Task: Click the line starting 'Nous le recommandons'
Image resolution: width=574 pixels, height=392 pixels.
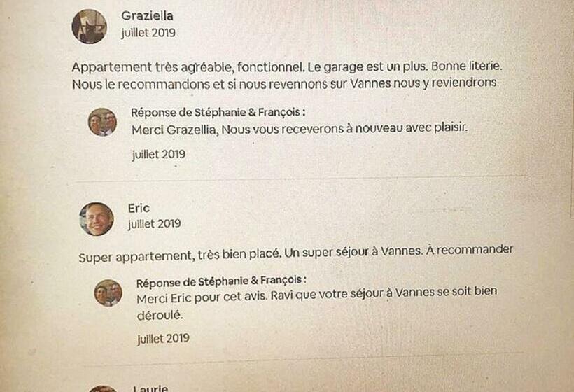Action: click(286, 83)
